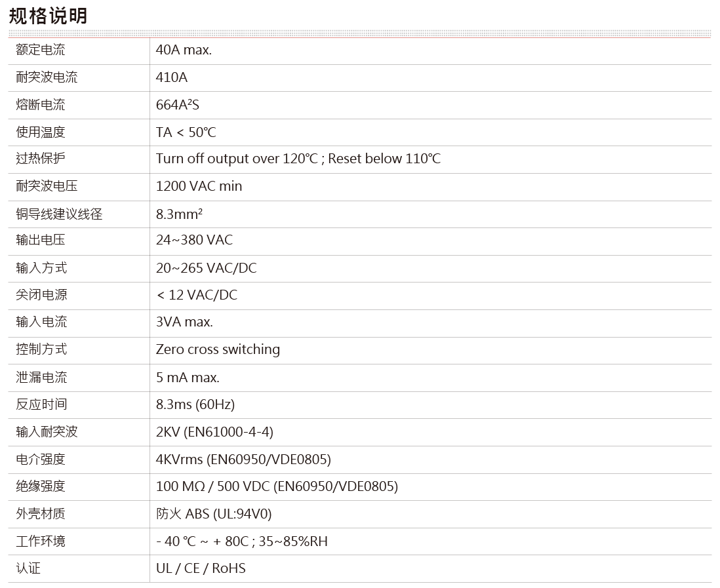
Task: Select the 24~380 VAC output voltage
Action: click(194, 241)
